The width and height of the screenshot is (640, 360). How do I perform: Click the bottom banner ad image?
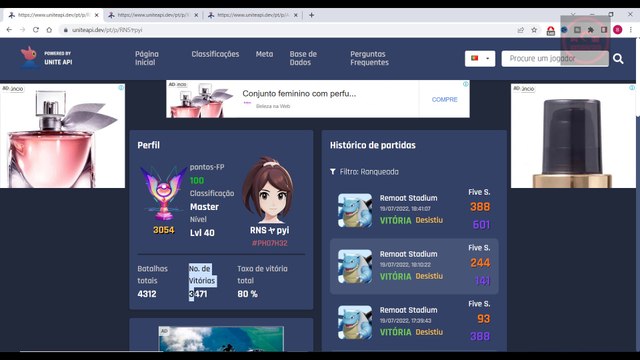[221, 339]
